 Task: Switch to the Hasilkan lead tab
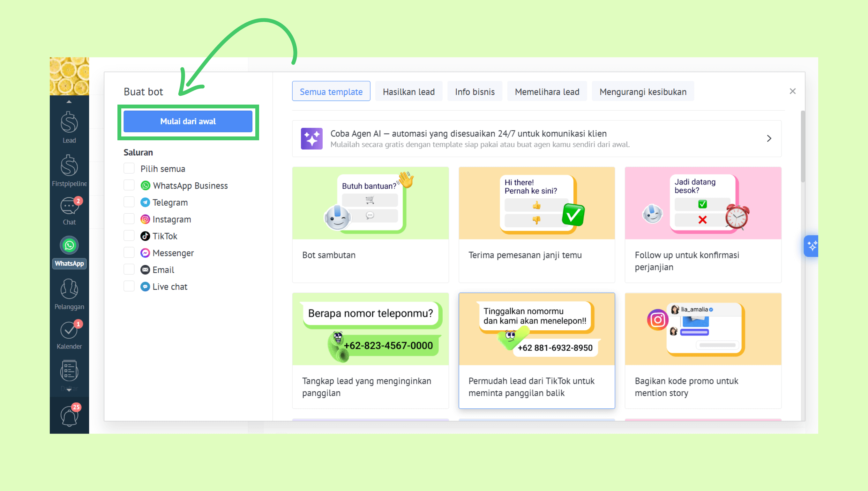pos(408,92)
